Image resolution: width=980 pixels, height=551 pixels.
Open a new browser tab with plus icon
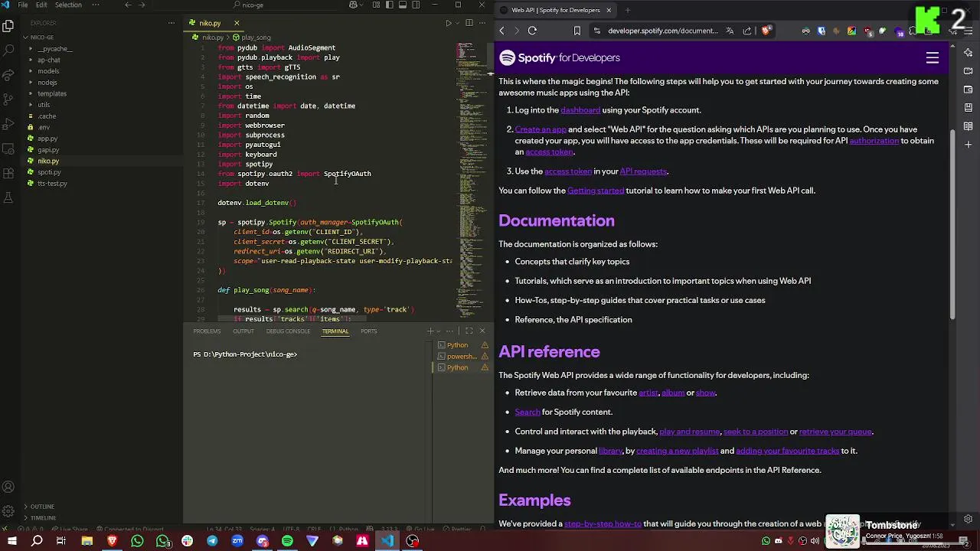tap(627, 10)
